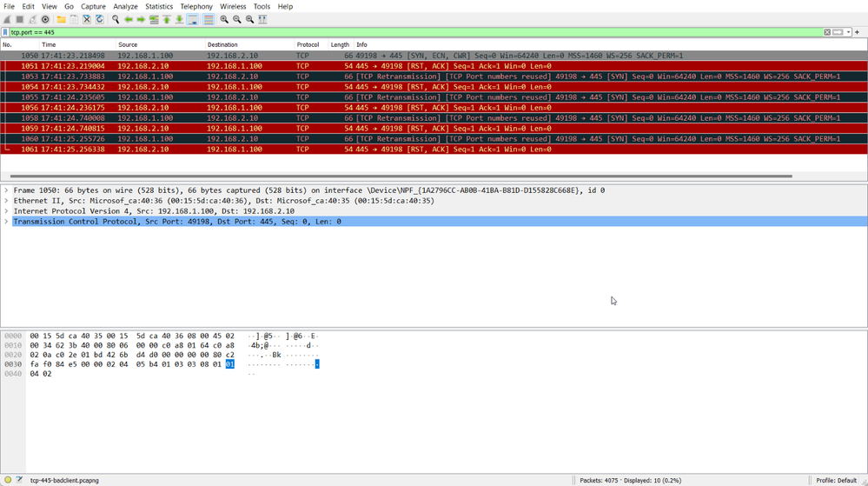
Task: Click tcp-445-badclient.pcapng in status bar
Action: [64, 481]
